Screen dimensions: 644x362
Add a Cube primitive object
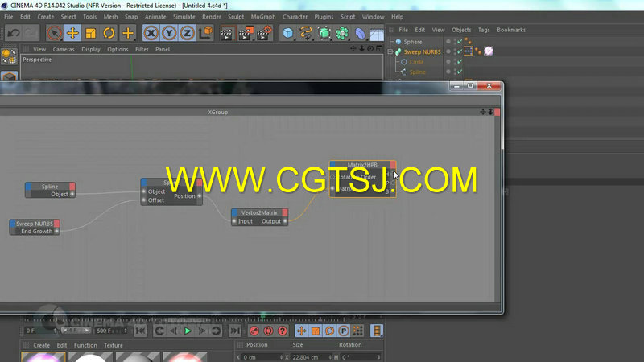(x=287, y=33)
